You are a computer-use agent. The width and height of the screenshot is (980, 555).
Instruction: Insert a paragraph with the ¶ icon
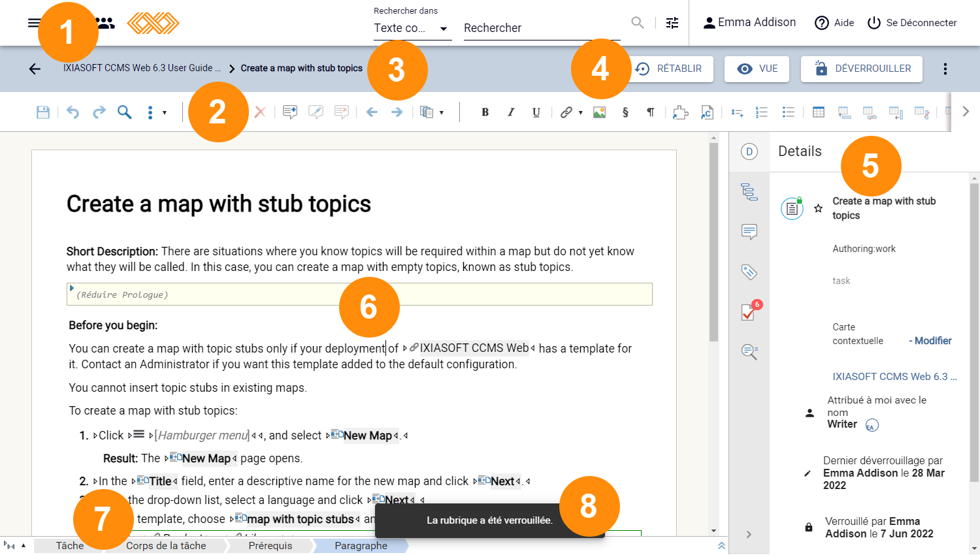tap(651, 112)
